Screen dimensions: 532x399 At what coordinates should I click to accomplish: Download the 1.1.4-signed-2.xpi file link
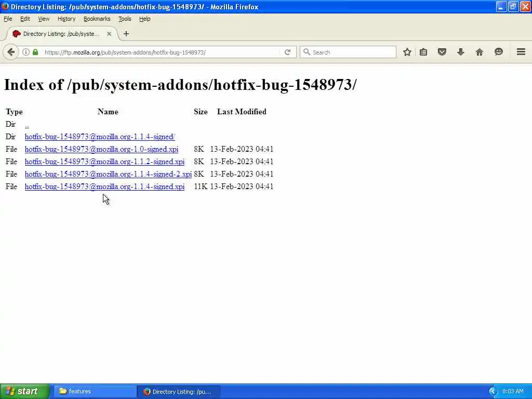click(108, 174)
